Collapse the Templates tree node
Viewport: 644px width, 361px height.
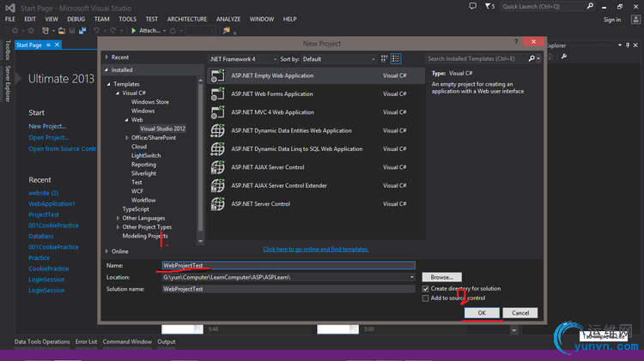point(109,84)
